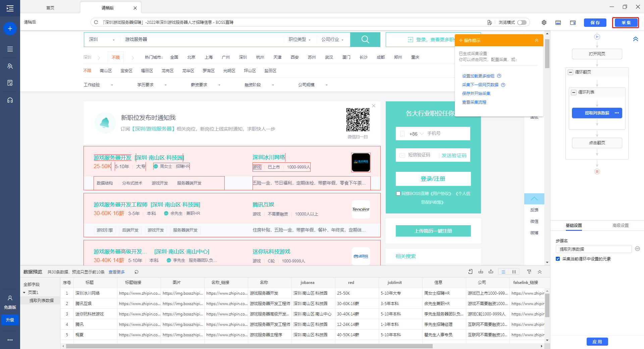Click the page source icon in address bar

point(489,22)
